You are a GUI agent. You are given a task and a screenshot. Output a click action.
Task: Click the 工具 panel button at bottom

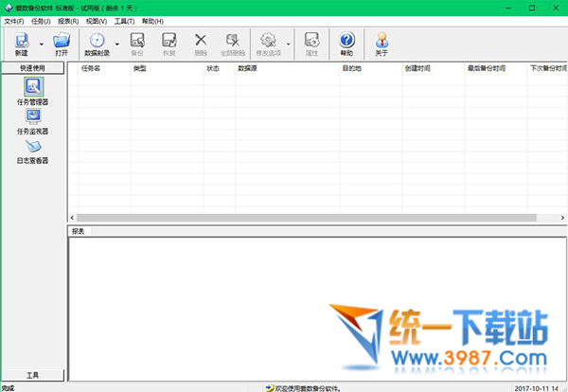click(32, 375)
